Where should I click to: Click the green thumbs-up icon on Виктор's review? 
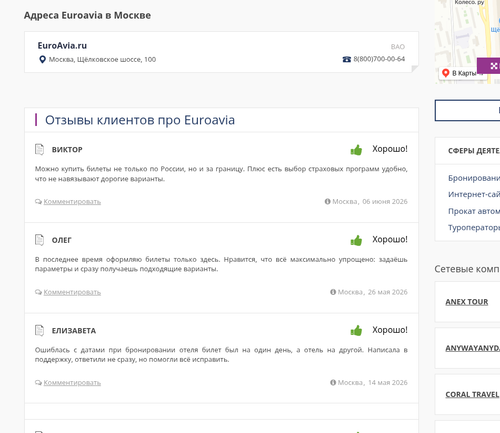[x=356, y=150]
